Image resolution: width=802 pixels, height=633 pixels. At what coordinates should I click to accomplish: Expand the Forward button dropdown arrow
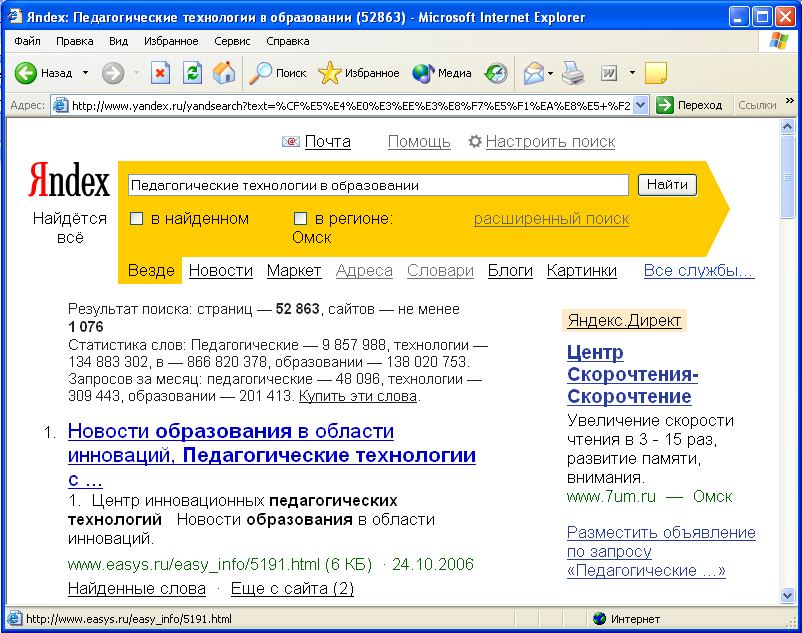tap(136, 73)
